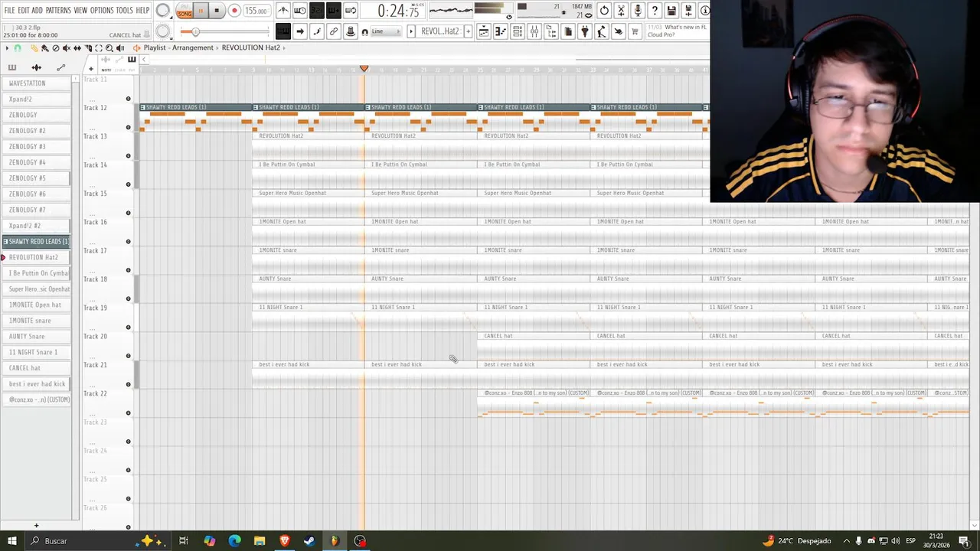The image size is (980, 551).
Task: Select the Slip tool
Action: coord(77,48)
